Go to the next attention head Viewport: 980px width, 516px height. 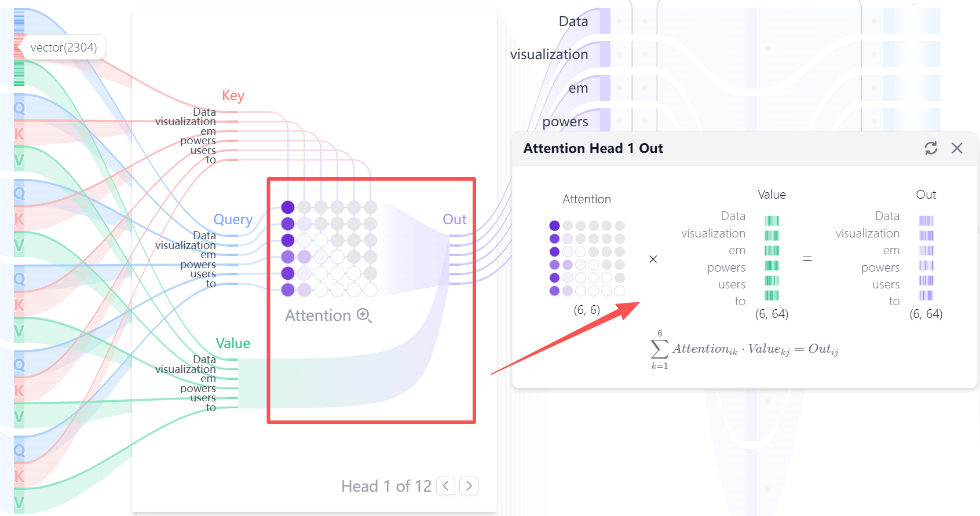(x=469, y=486)
